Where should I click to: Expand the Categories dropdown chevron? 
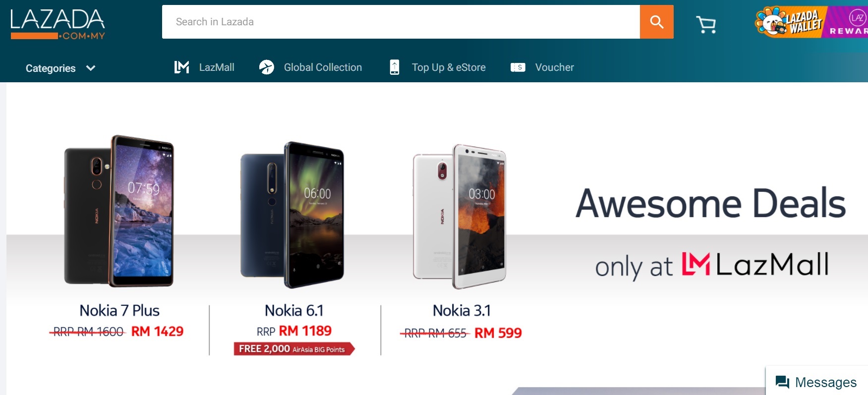pos(91,68)
